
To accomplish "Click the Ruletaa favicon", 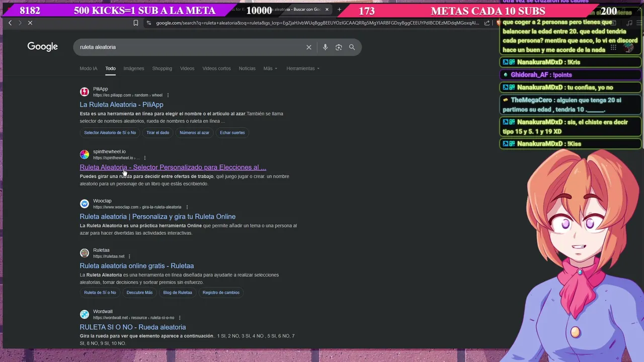I will point(85,253).
